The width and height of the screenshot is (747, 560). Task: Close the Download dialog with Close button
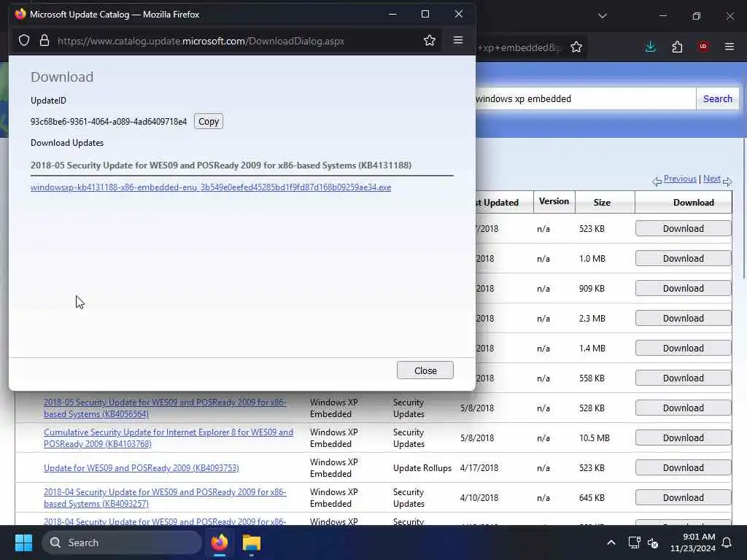point(425,370)
